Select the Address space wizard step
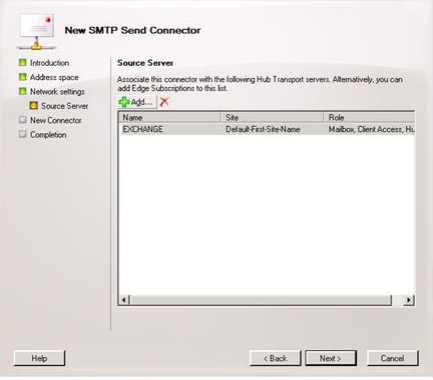Viewport: 433px width, 380px height. click(x=54, y=77)
